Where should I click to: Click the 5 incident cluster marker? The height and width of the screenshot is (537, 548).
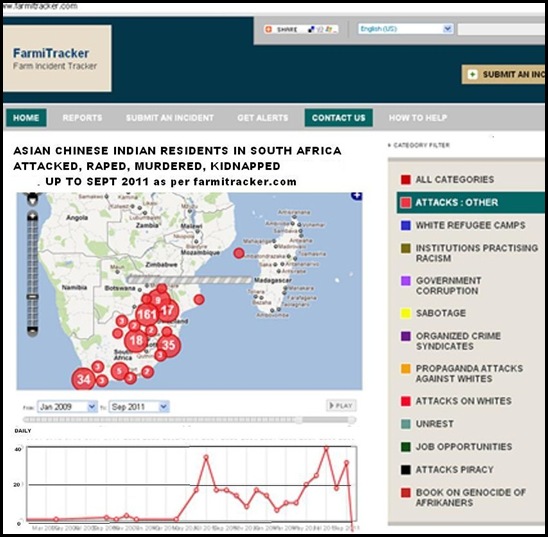[120, 370]
